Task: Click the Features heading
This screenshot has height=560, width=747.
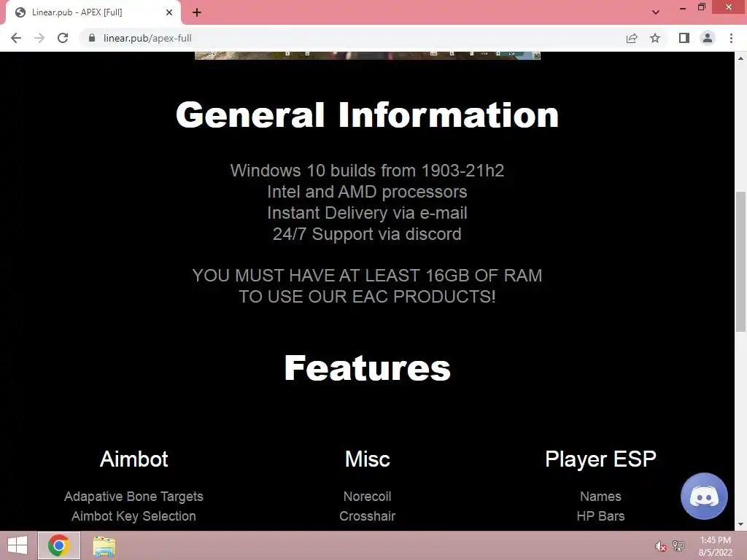Action: [x=368, y=367]
